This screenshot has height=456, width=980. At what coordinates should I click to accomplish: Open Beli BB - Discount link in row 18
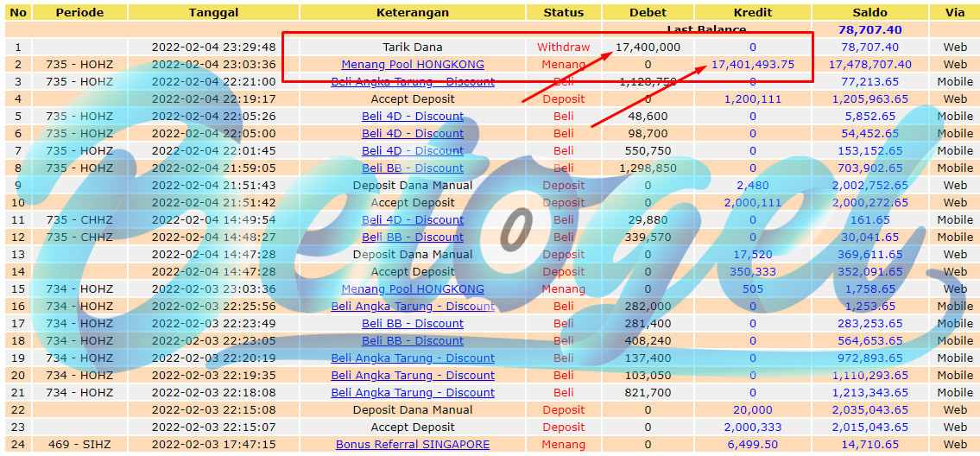(413, 341)
